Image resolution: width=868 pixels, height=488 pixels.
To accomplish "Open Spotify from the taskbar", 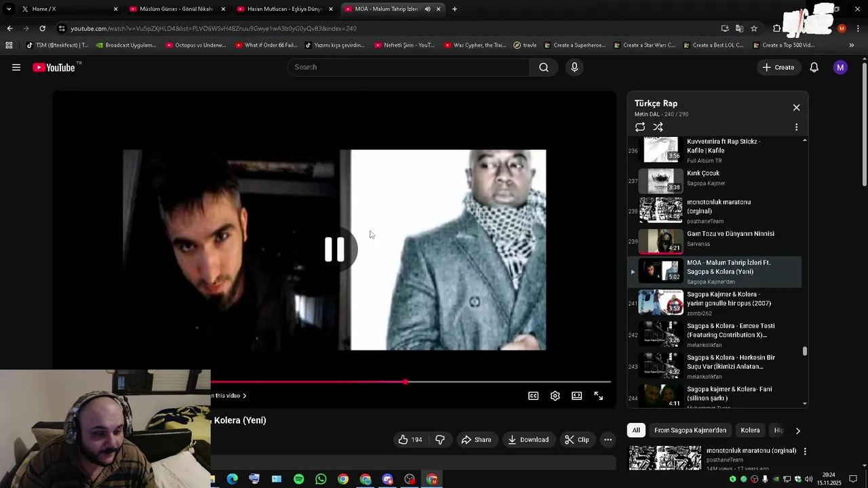I will (298, 479).
